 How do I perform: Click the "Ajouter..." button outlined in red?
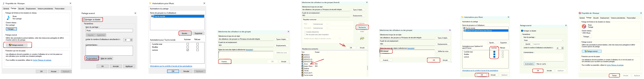pyautogui.click(x=185, y=33)
